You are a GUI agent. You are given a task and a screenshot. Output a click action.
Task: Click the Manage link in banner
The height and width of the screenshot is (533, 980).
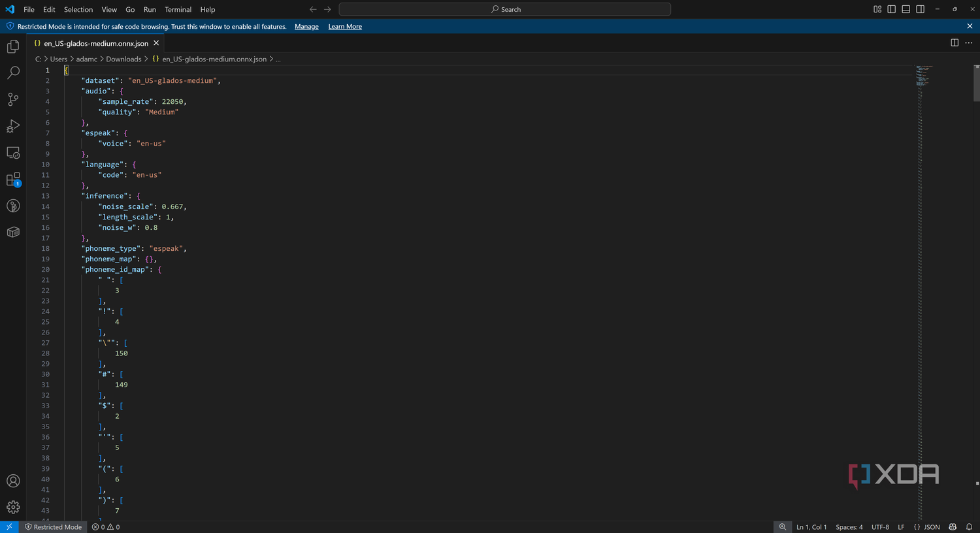[x=306, y=27]
